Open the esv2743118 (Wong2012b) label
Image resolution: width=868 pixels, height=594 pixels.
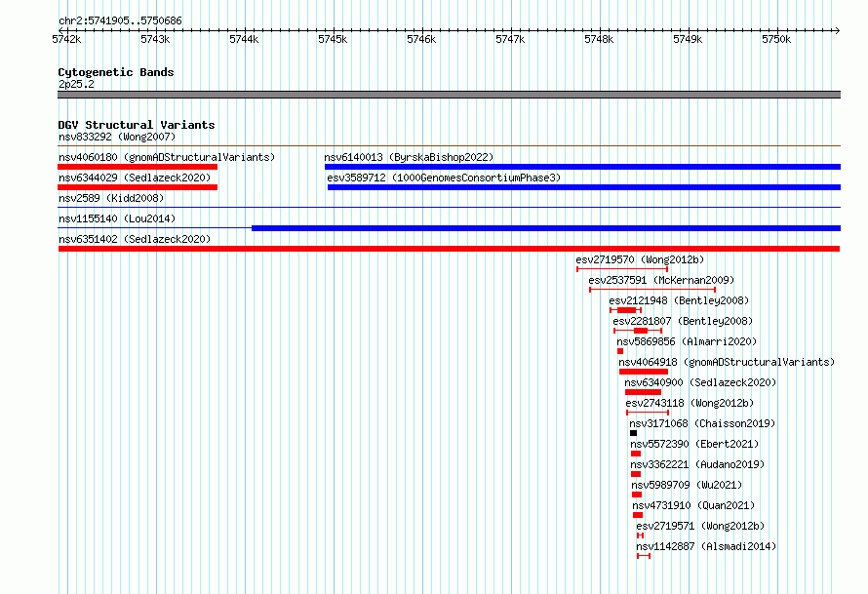[x=690, y=403]
